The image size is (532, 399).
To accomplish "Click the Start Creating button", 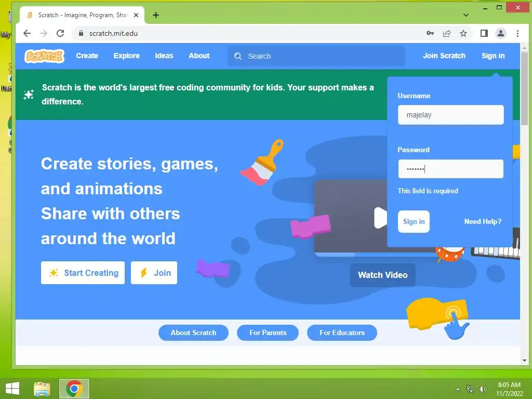I will pos(83,273).
